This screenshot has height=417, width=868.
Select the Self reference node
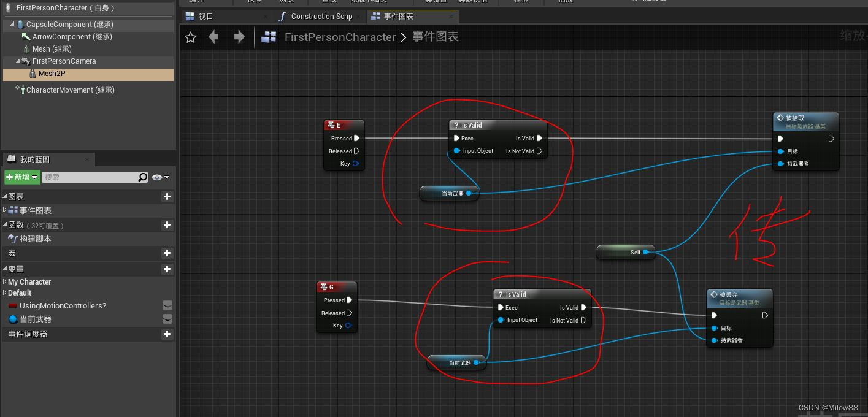626,252
